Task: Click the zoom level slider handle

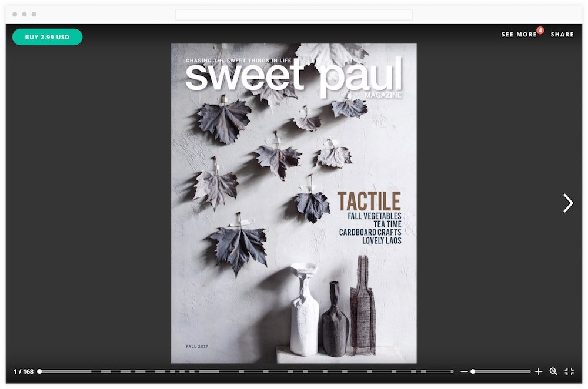Action: point(473,371)
